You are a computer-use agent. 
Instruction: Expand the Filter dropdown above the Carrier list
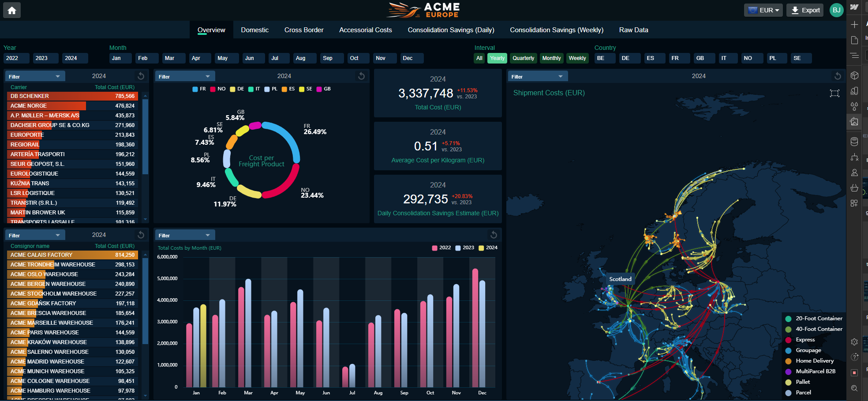(35, 75)
